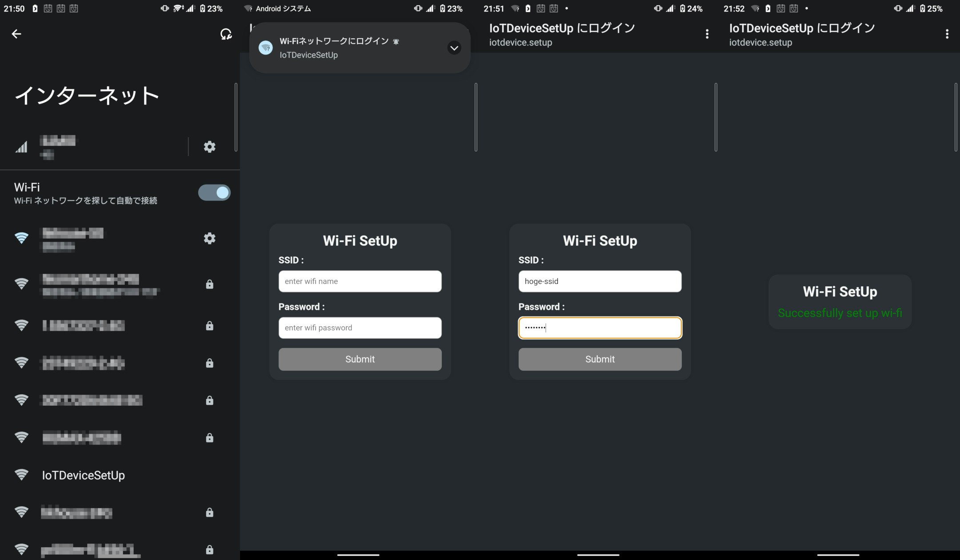Click 'Successfully set up wi-fi' message

click(x=840, y=313)
